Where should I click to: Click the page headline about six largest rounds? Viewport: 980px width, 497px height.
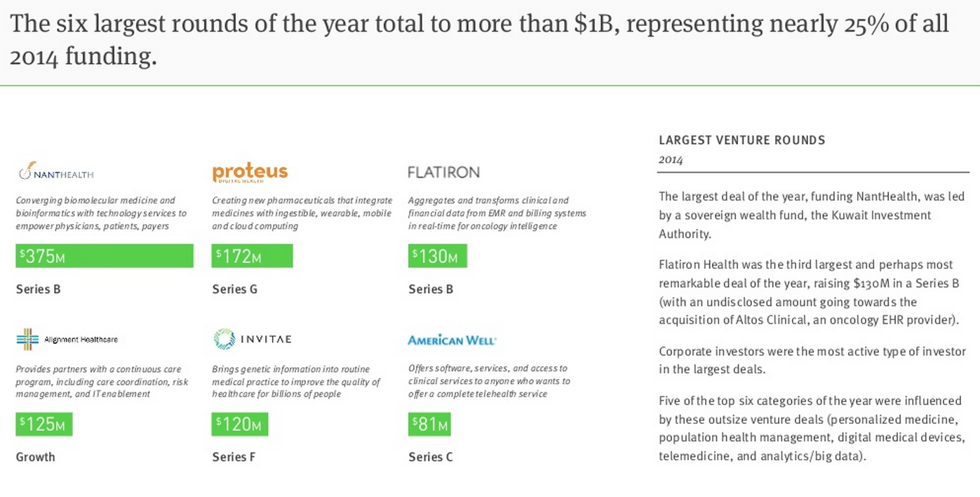click(x=479, y=39)
